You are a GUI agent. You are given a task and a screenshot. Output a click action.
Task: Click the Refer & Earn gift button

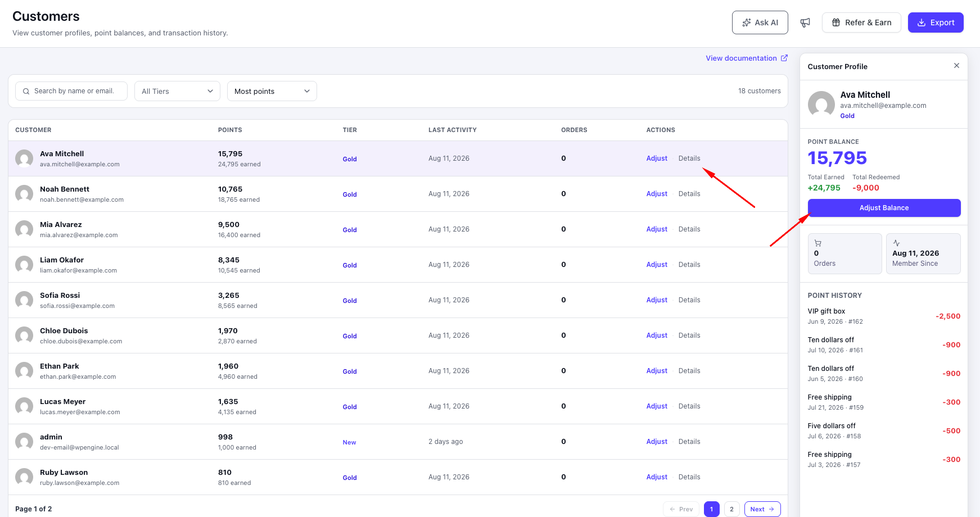(861, 22)
